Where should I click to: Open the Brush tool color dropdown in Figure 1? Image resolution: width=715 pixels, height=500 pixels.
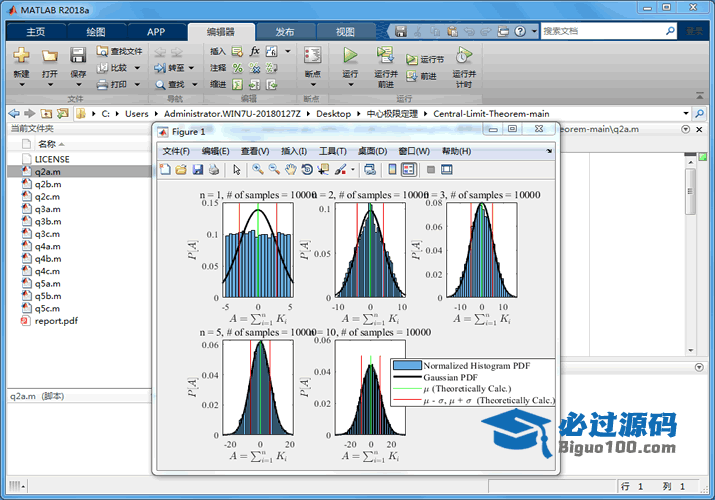352,170
